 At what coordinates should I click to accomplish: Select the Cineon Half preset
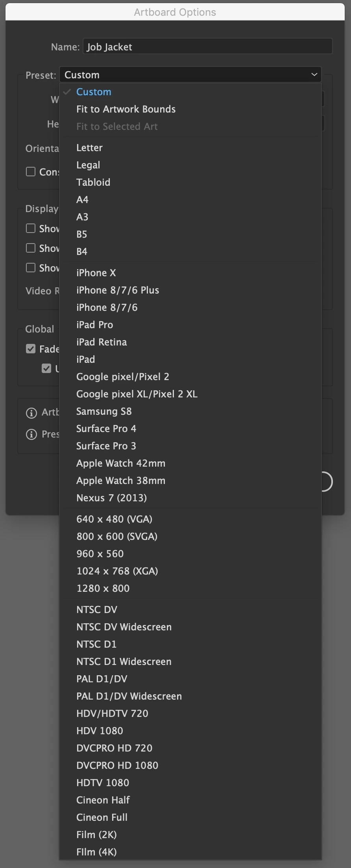(x=190, y=800)
